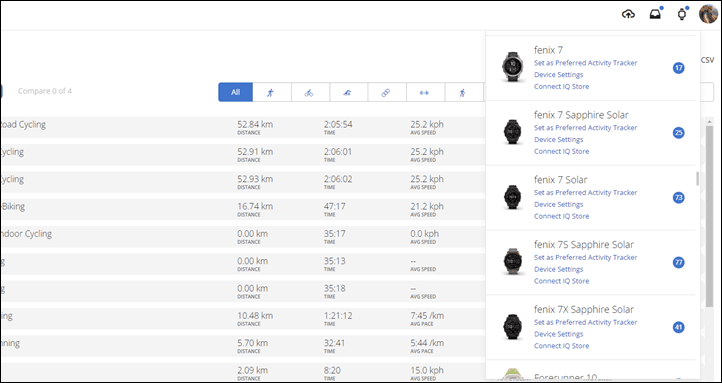This screenshot has height=383, width=722.
Task: Toggle the watch devices icon in header
Action: [x=681, y=14]
